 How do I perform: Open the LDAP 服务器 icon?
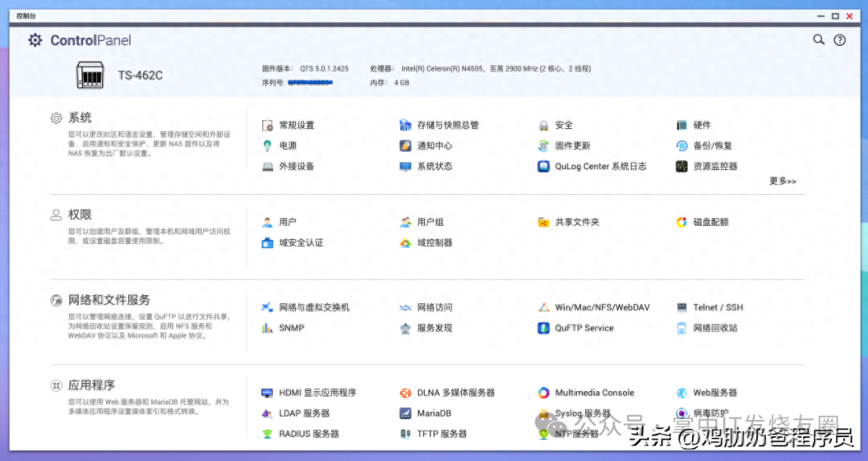click(268, 414)
